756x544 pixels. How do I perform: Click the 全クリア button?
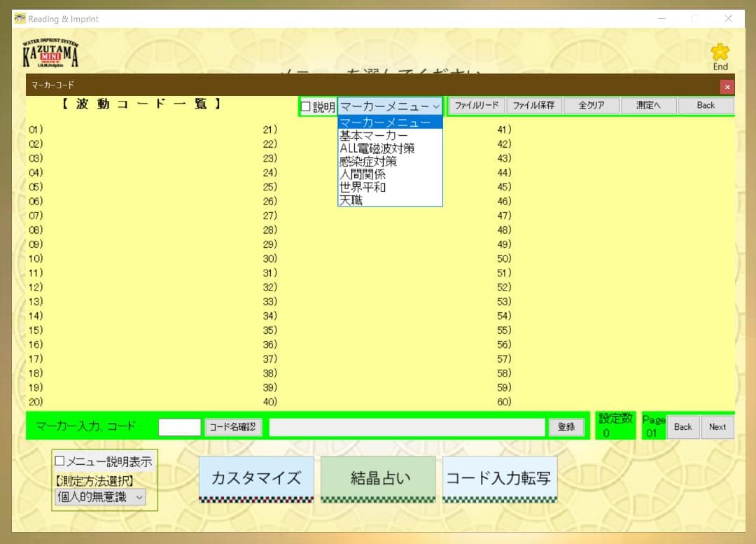tap(591, 106)
